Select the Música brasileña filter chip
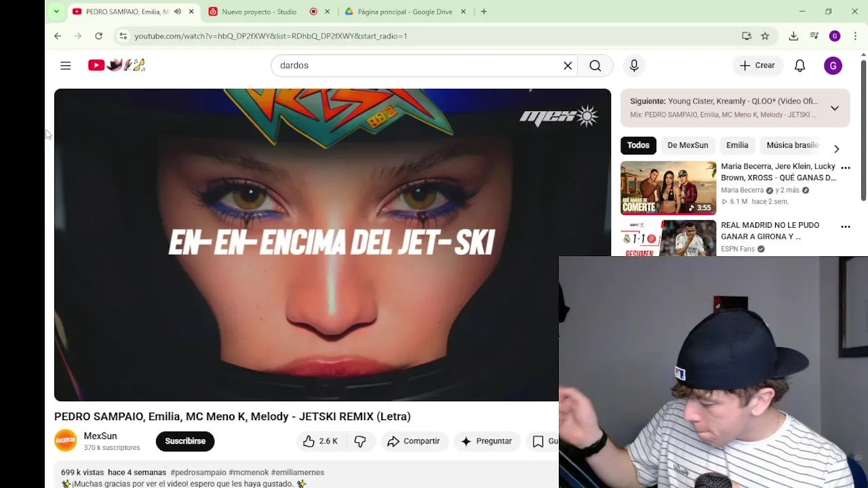The height and width of the screenshot is (488, 868). [792, 145]
